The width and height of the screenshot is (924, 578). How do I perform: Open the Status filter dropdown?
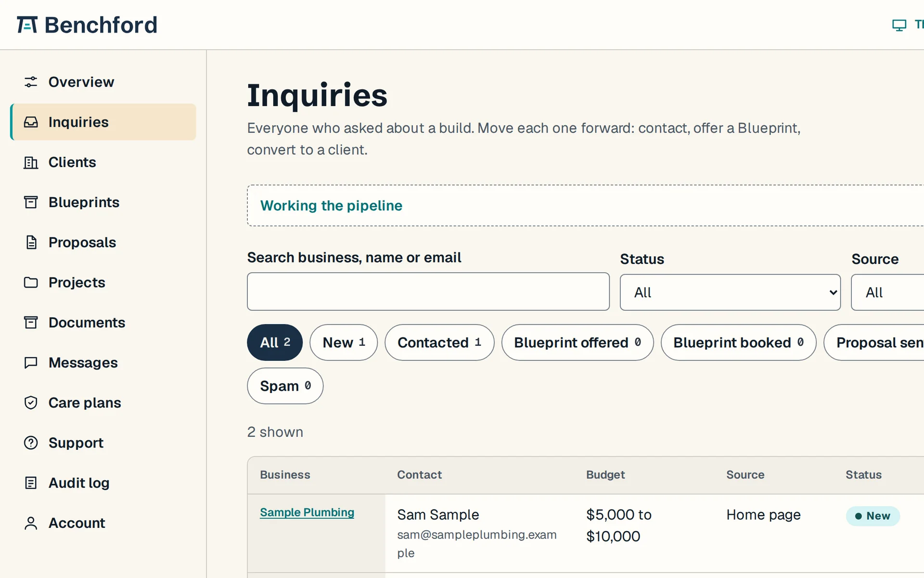click(730, 292)
